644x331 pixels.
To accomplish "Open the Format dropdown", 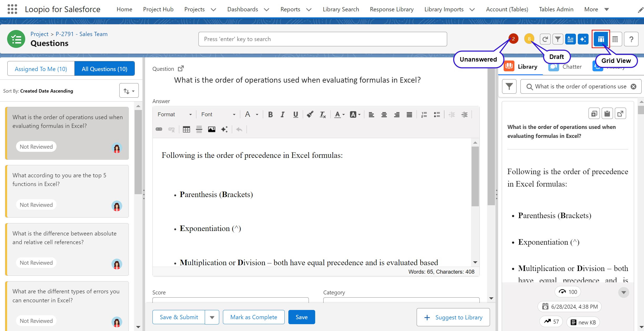I will point(175,114).
